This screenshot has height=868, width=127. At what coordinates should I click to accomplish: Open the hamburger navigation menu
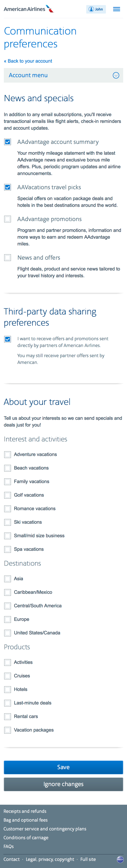click(x=117, y=9)
